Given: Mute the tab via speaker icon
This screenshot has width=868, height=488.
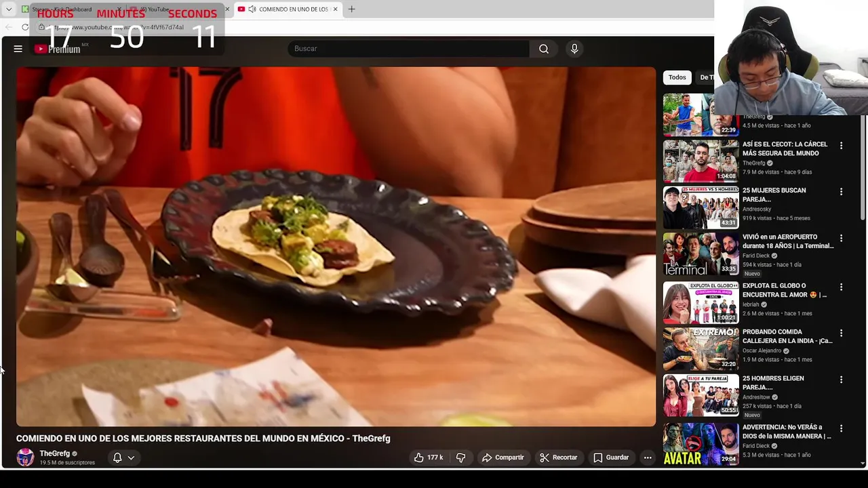Looking at the screenshot, I should tap(252, 9).
